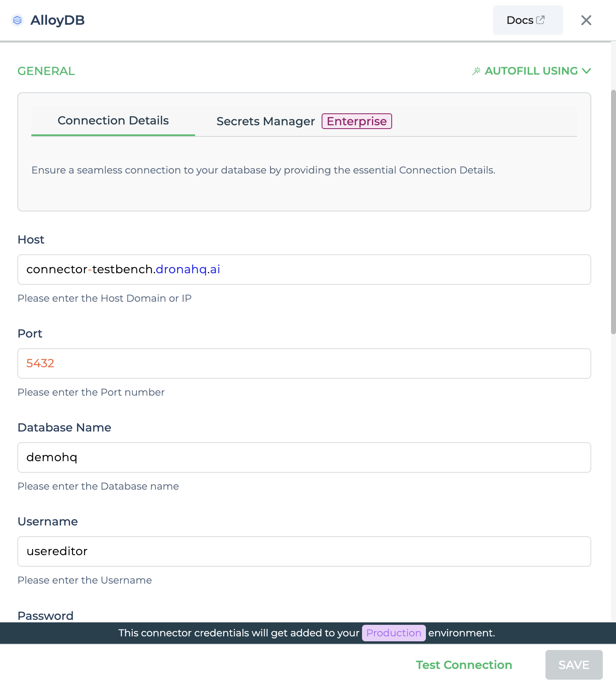Click the autofill magic wand icon
616x685 pixels.
coord(476,71)
